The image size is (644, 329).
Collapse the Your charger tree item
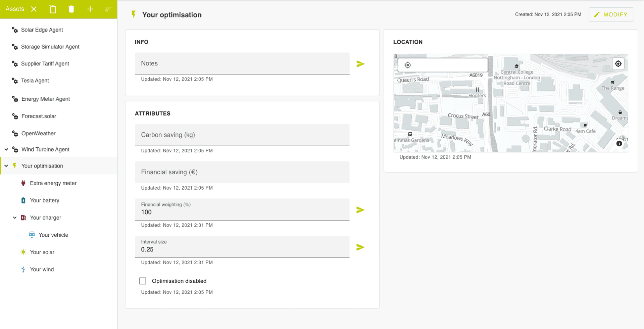pos(14,217)
